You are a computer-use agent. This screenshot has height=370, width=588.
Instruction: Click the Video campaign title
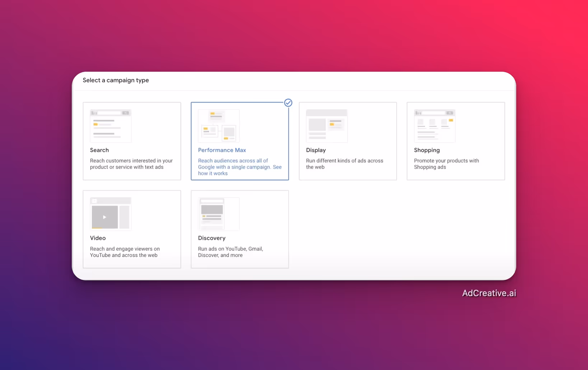[98, 238]
